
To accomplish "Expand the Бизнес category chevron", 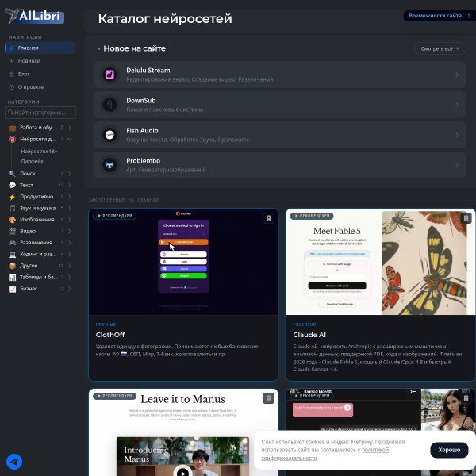I will (x=70, y=289).
